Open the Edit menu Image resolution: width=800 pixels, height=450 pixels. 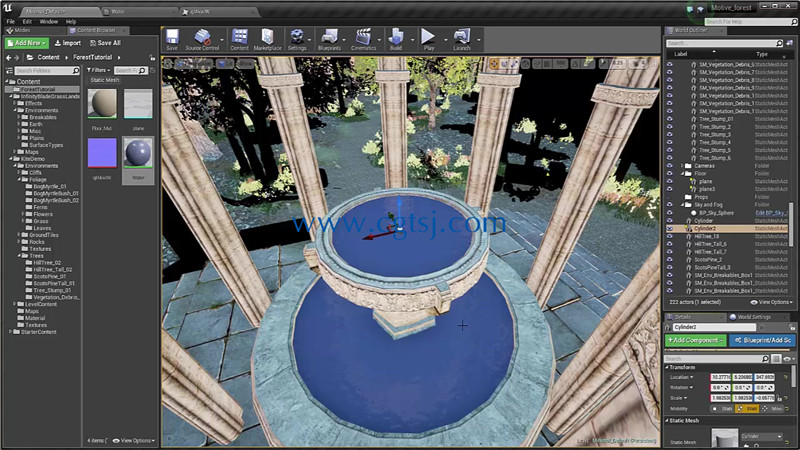(x=27, y=22)
